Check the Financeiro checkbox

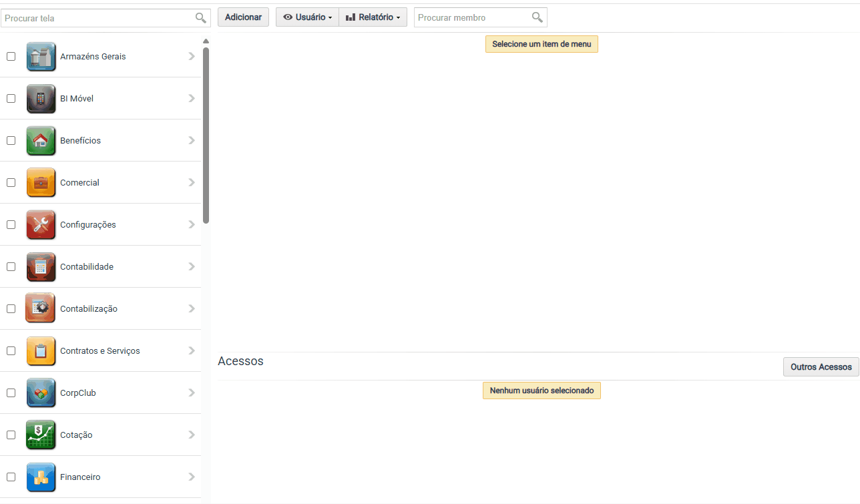pos(11,477)
